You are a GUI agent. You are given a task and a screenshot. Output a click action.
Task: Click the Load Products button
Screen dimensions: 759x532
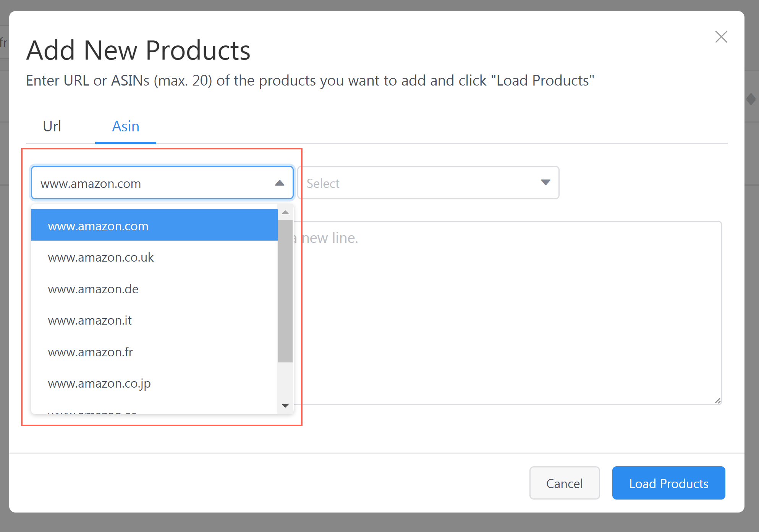(668, 483)
